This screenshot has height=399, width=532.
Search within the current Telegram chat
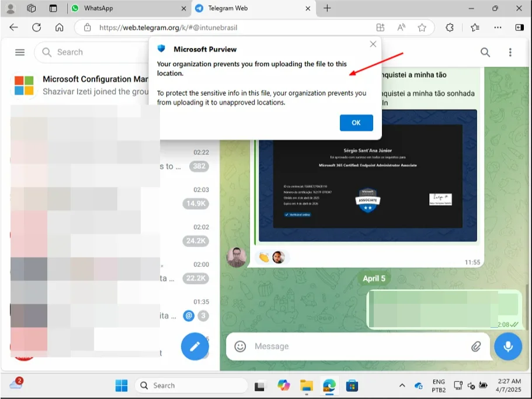pyautogui.click(x=485, y=52)
